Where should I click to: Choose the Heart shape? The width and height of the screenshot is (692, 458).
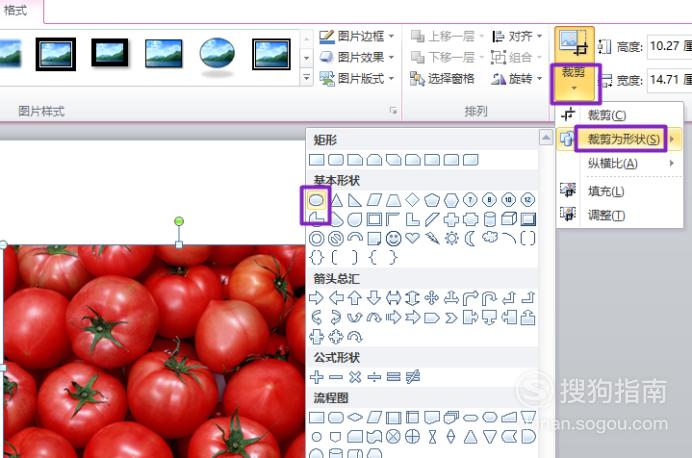point(412,238)
